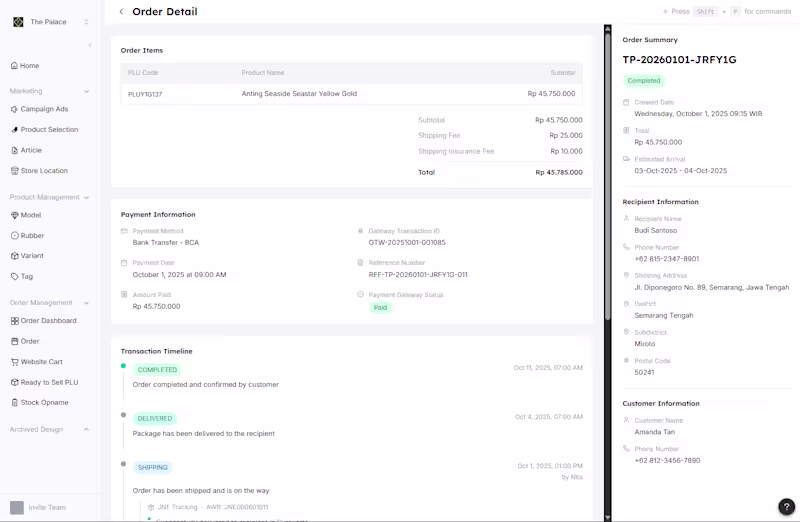Open Website Cart icon
This screenshot has height=522, width=800.
(x=14, y=361)
